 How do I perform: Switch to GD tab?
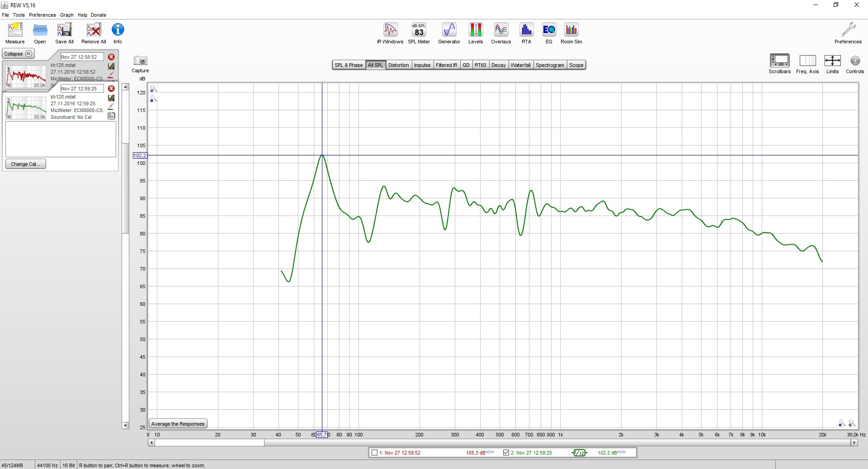pos(466,65)
